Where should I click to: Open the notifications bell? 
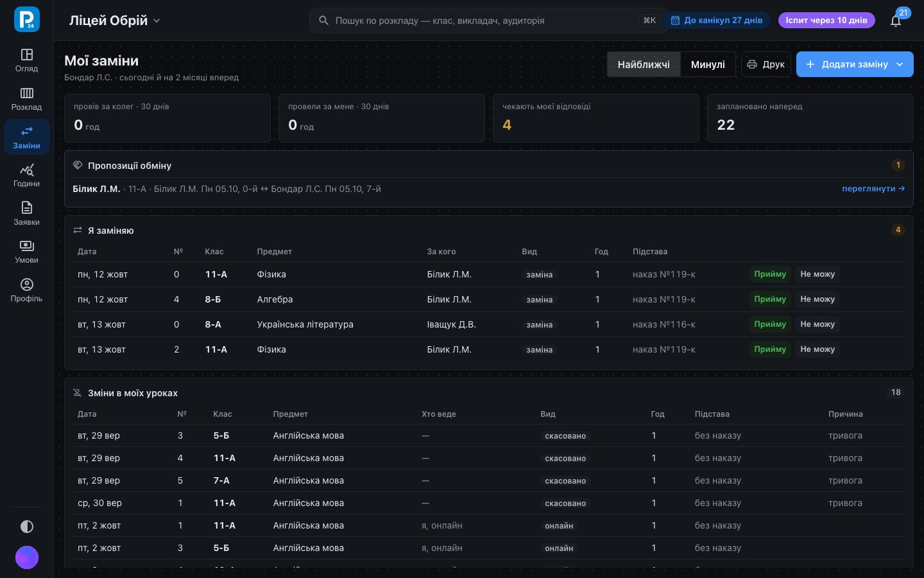[896, 21]
